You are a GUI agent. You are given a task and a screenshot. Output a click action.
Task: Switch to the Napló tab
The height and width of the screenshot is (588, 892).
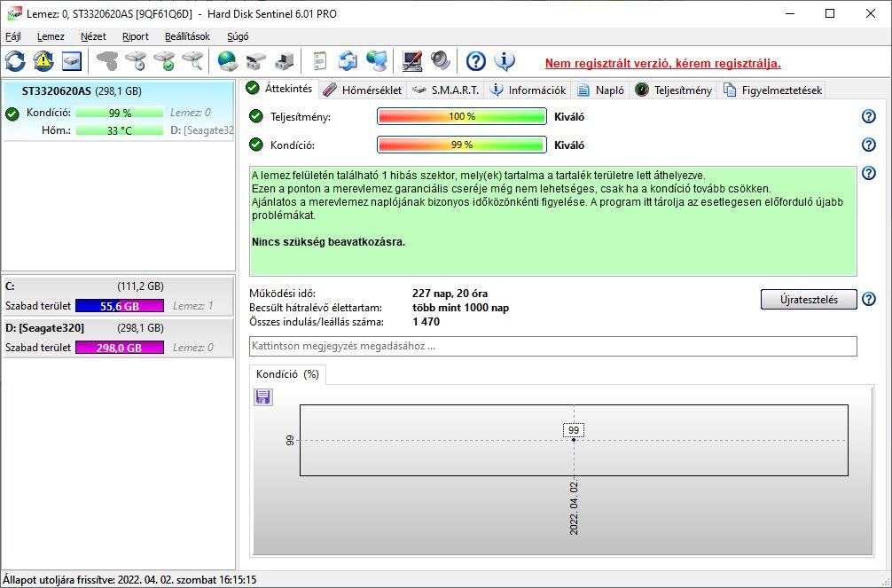(600, 90)
